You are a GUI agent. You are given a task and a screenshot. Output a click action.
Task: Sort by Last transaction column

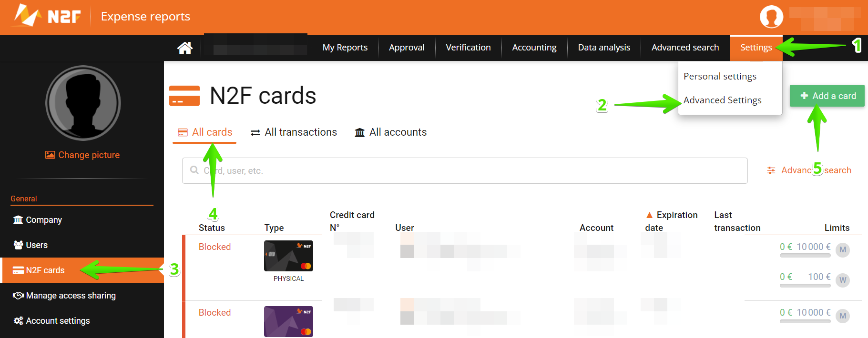coord(737,221)
